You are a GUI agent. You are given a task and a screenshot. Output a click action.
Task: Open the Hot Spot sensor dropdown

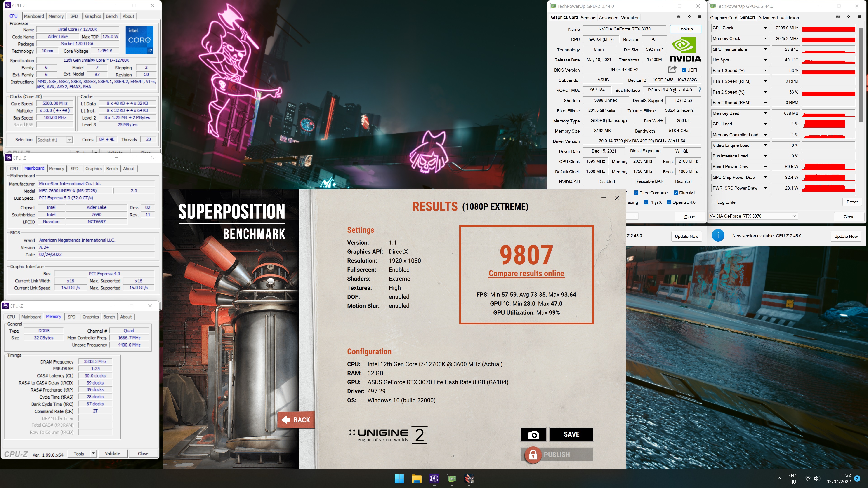click(x=765, y=60)
